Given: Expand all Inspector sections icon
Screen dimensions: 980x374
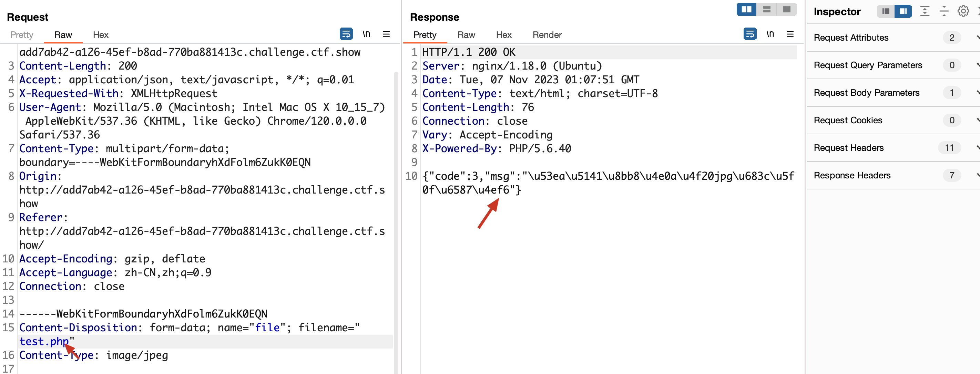Looking at the screenshot, I should click(925, 11).
